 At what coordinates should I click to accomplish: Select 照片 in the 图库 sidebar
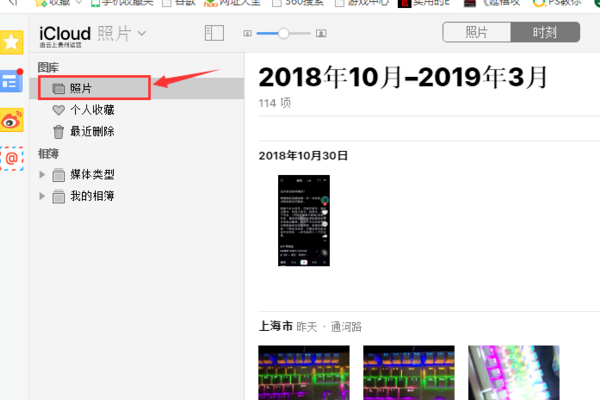(x=137, y=88)
